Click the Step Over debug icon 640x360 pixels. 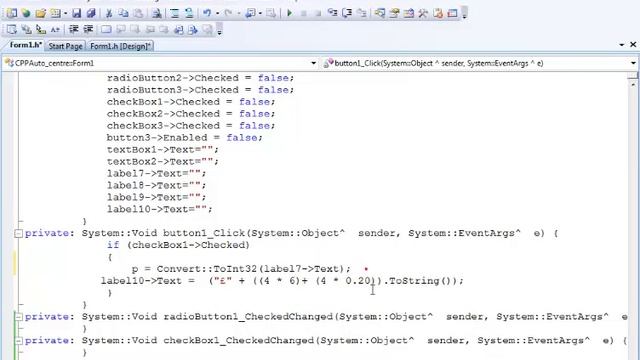tap(347, 13)
